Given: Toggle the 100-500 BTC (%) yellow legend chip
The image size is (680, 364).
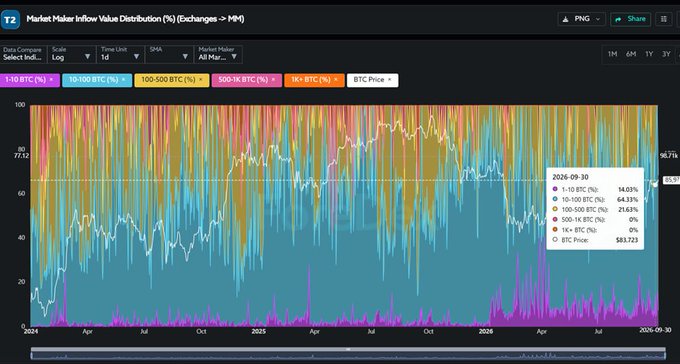Looking at the screenshot, I should click(172, 80).
